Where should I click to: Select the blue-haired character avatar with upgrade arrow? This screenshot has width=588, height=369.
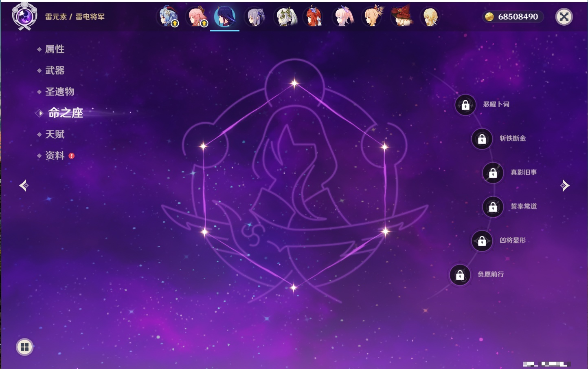click(168, 17)
